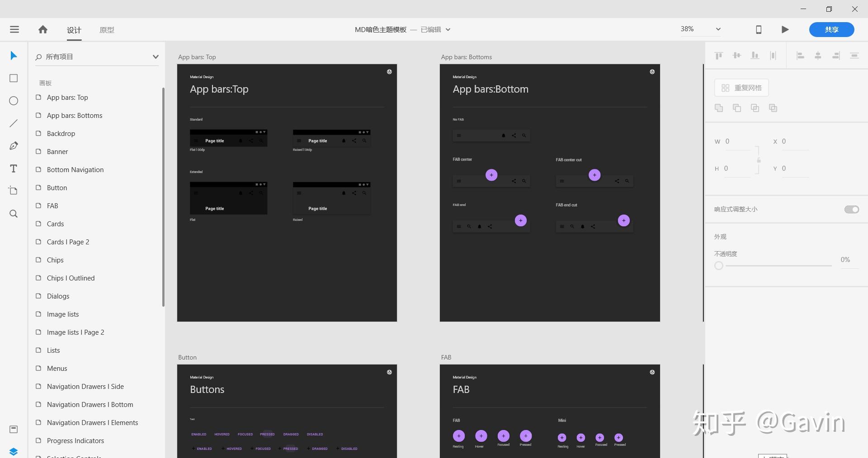
Task: Select the Bottom Navigation artboard item
Action: click(x=75, y=170)
